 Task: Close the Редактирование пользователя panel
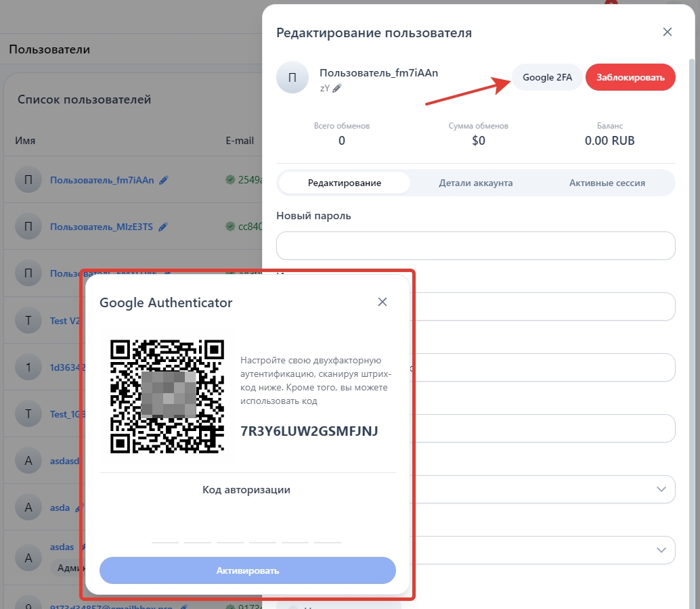click(x=668, y=32)
